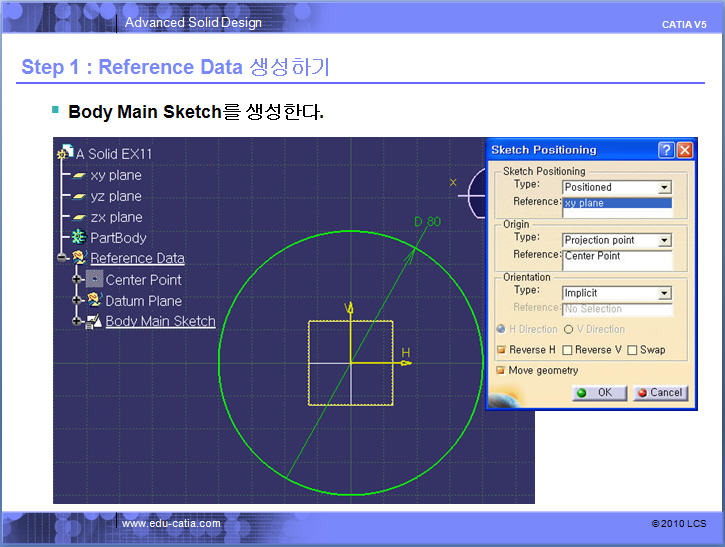Viewport: 725px width, 547px height.
Task: Confirm with the OK button
Action: (x=599, y=393)
